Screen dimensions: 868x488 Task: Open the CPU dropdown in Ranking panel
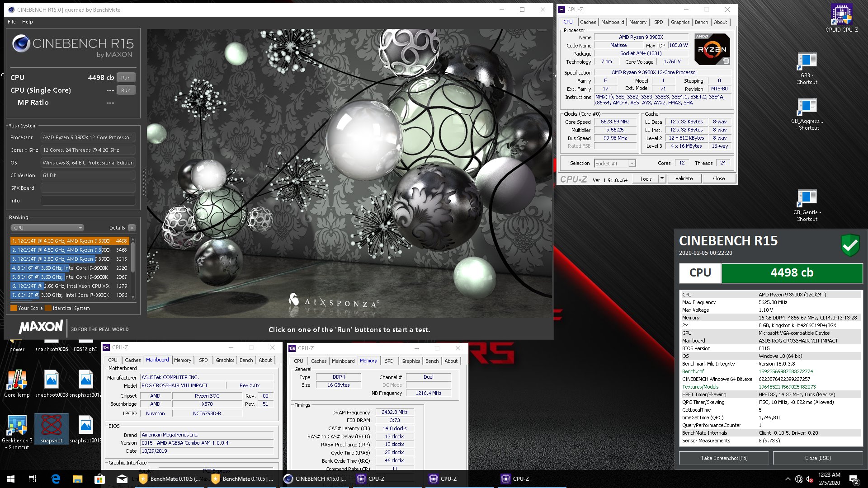(47, 228)
